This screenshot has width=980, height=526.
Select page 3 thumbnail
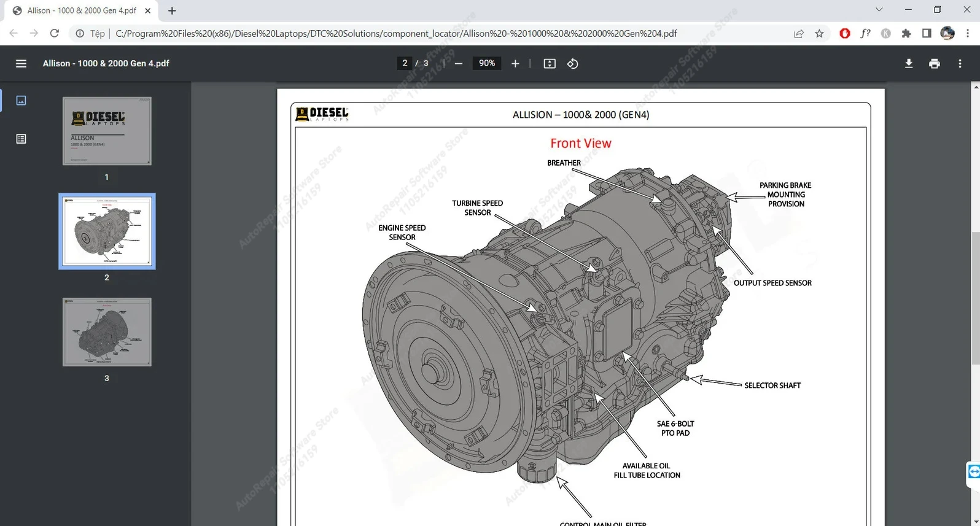tap(107, 332)
